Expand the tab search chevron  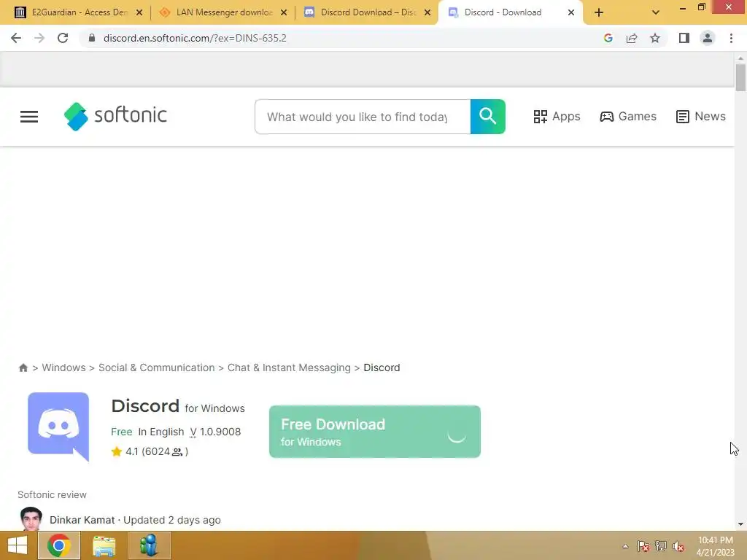click(x=656, y=12)
